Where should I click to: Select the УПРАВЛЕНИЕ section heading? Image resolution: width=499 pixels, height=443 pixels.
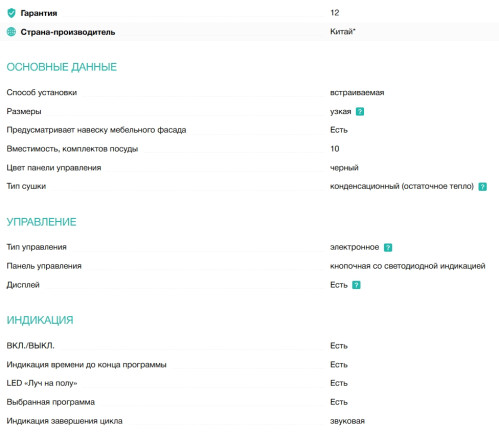41,222
